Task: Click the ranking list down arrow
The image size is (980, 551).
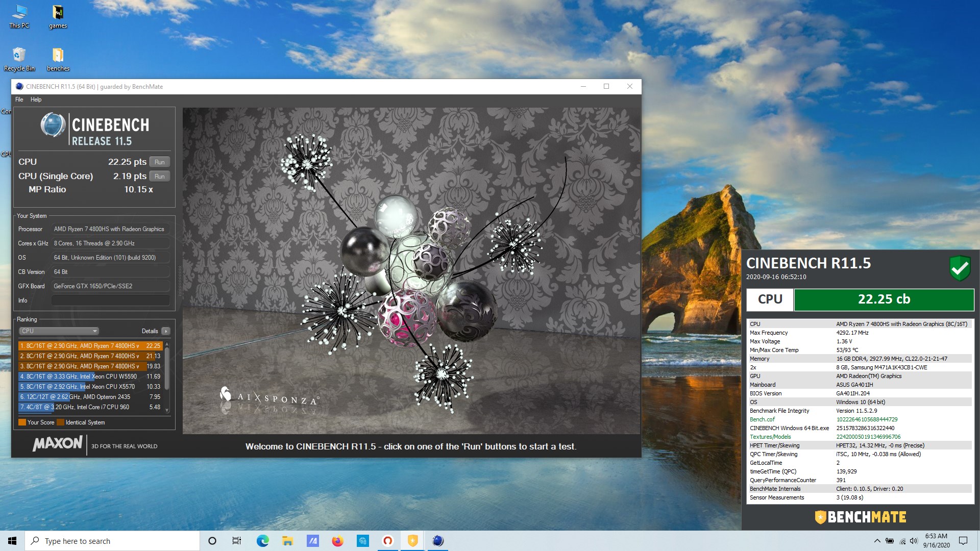Action: tap(167, 410)
